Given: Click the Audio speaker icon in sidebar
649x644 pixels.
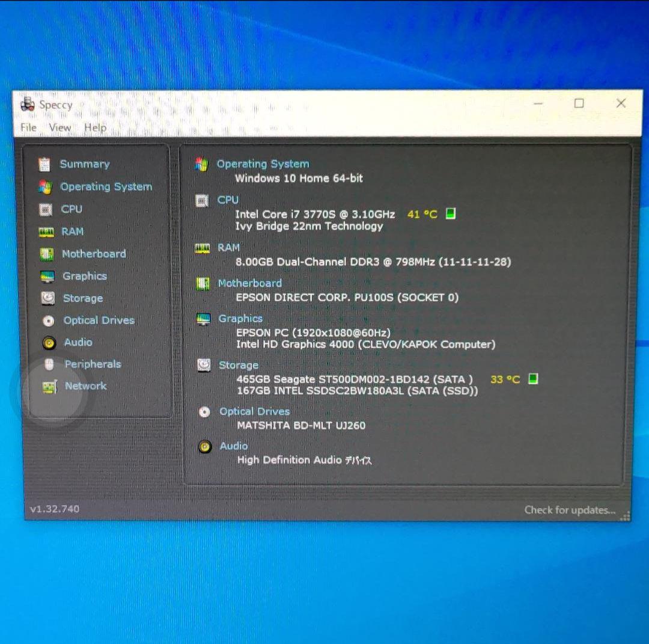Looking at the screenshot, I should (49, 343).
